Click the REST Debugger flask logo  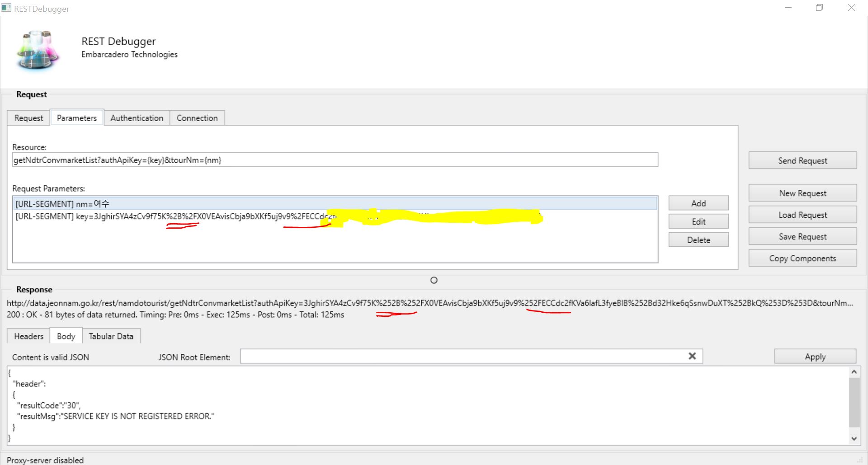pos(38,50)
